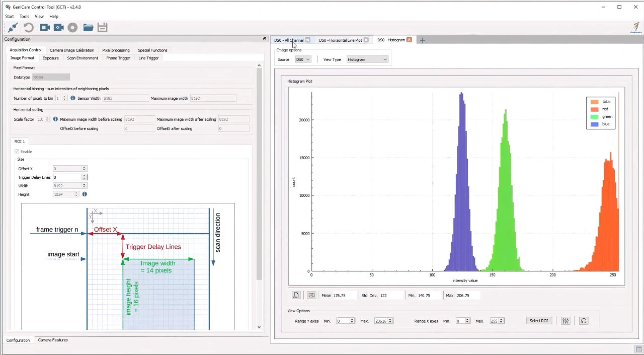Close the DS0 - Histogram tab
This screenshot has height=355, width=644.
coord(409,40)
